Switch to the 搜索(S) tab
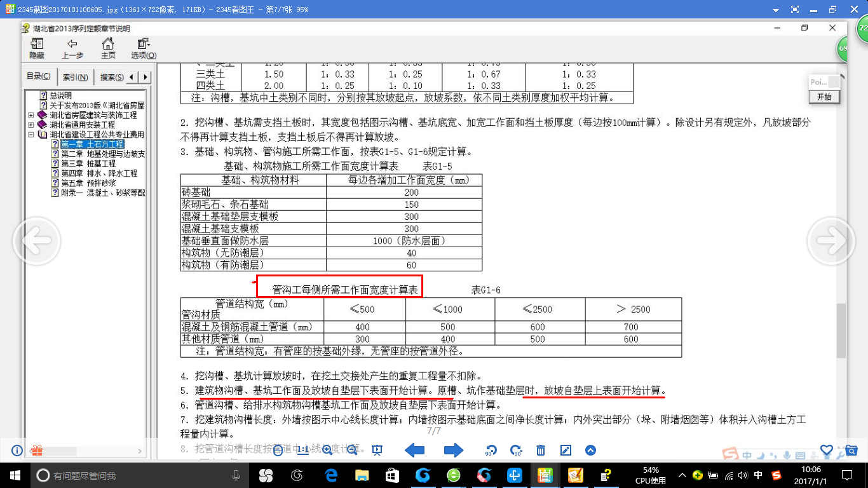Image resolution: width=868 pixels, height=488 pixels. coord(112,78)
